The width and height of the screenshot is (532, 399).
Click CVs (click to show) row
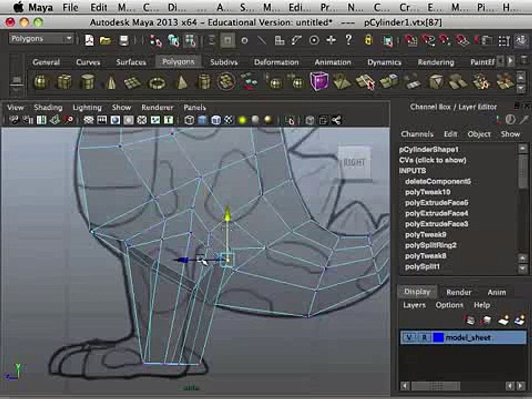[433, 160]
